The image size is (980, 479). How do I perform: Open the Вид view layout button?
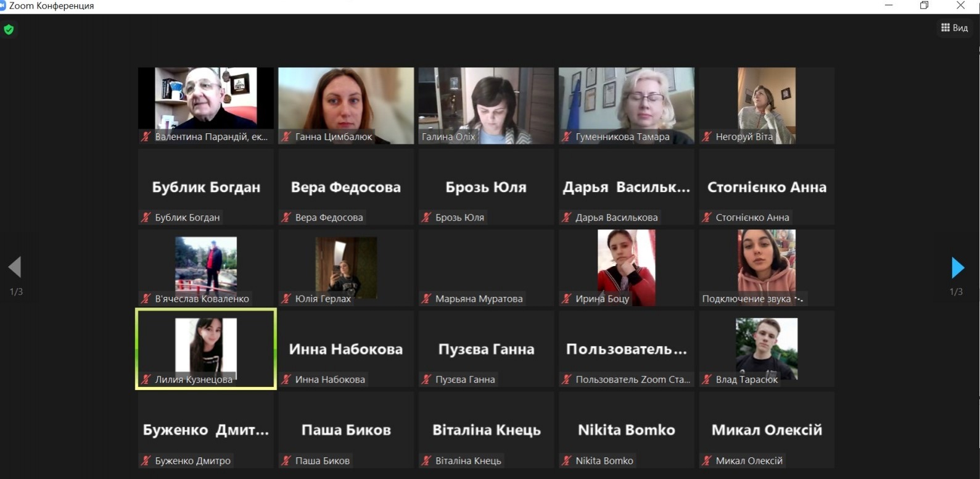pyautogui.click(x=954, y=28)
